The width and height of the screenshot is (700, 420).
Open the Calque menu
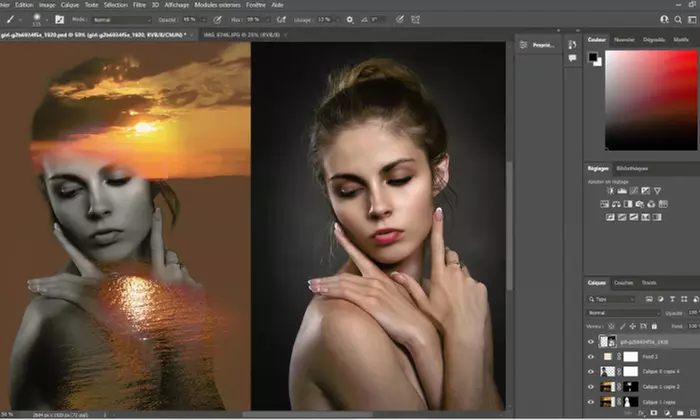pyautogui.click(x=70, y=5)
